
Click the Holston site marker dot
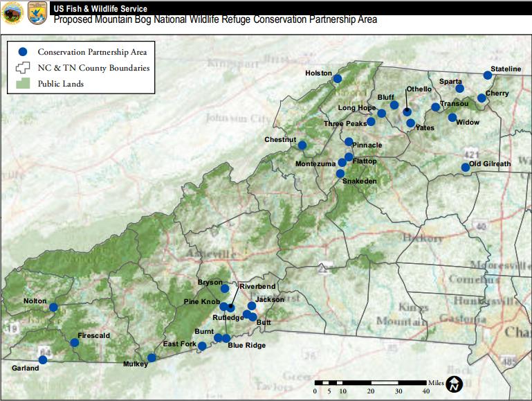point(338,79)
